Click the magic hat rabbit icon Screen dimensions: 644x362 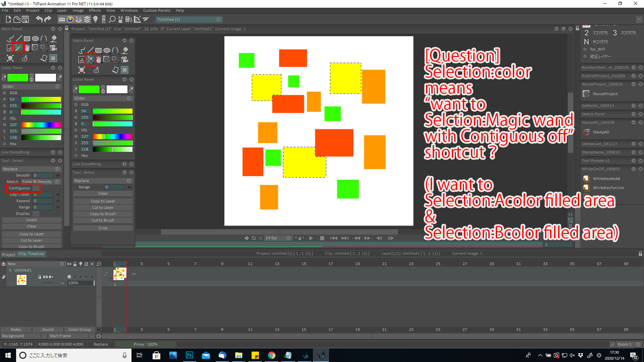tap(120, 19)
